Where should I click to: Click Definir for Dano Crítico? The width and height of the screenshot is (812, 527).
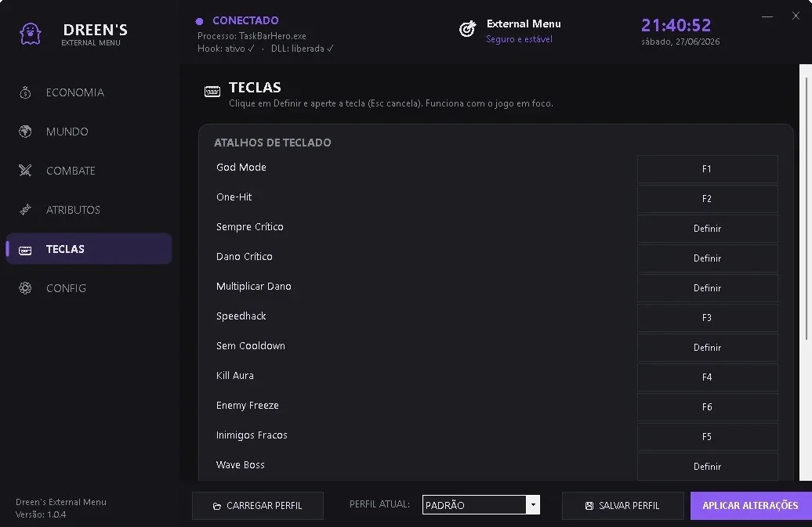[x=708, y=258]
